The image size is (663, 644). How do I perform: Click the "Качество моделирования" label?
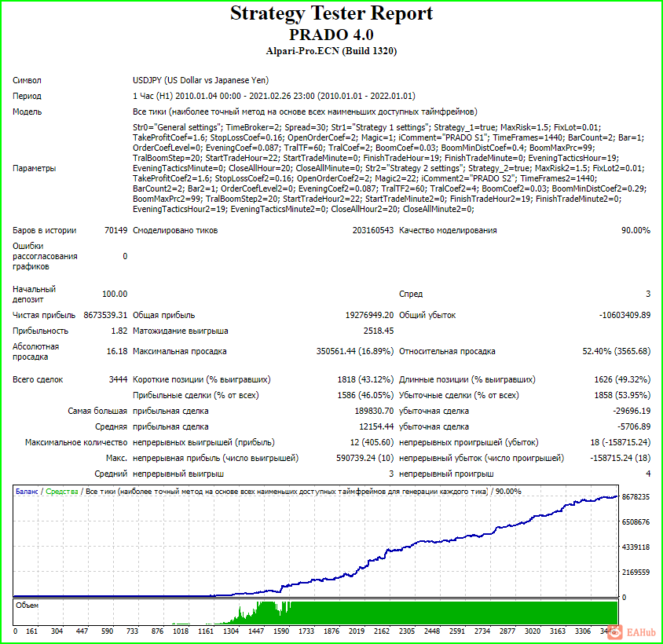pyautogui.click(x=448, y=230)
